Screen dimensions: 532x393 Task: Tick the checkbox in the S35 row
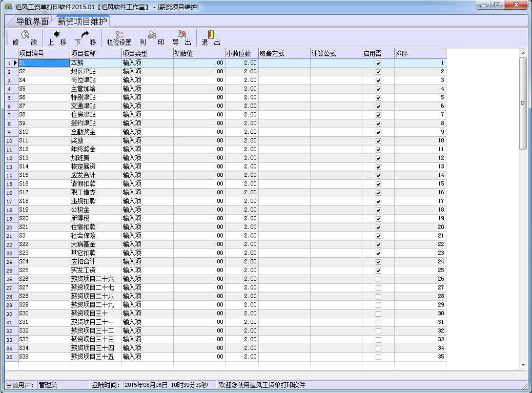coord(378,357)
